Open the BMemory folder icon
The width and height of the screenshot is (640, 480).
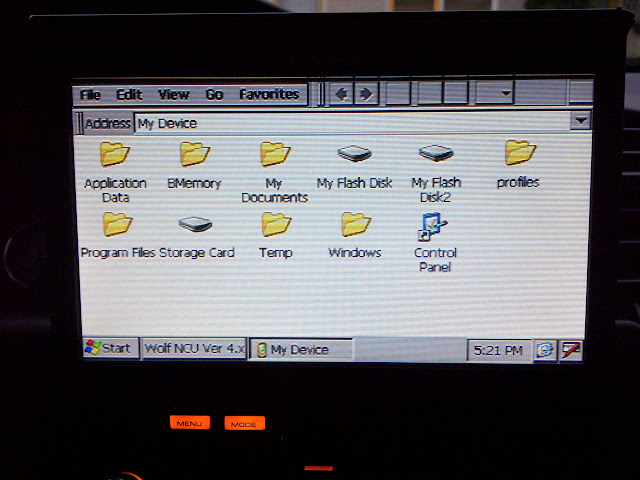tap(195, 154)
